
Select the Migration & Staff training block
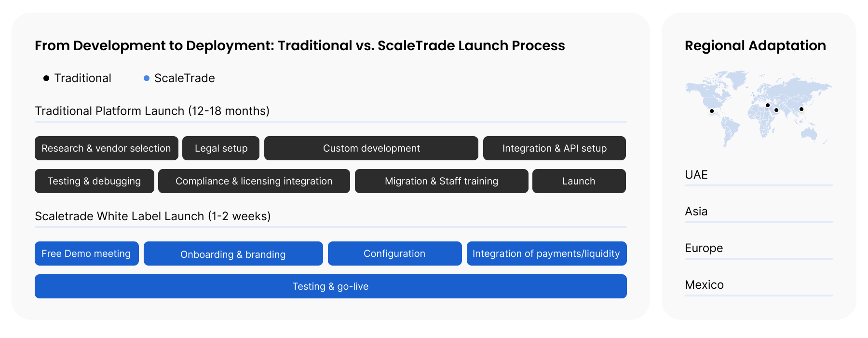coord(441,181)
